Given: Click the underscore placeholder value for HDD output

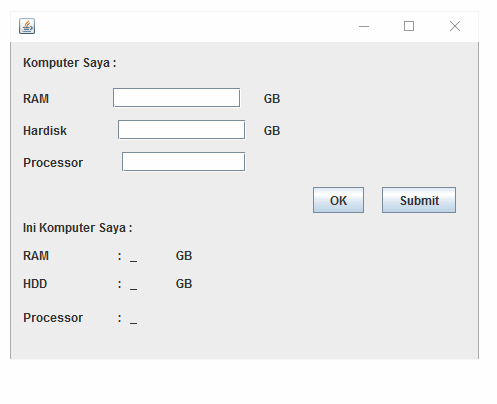Looking at the screenshot, I should coord(133,287).
